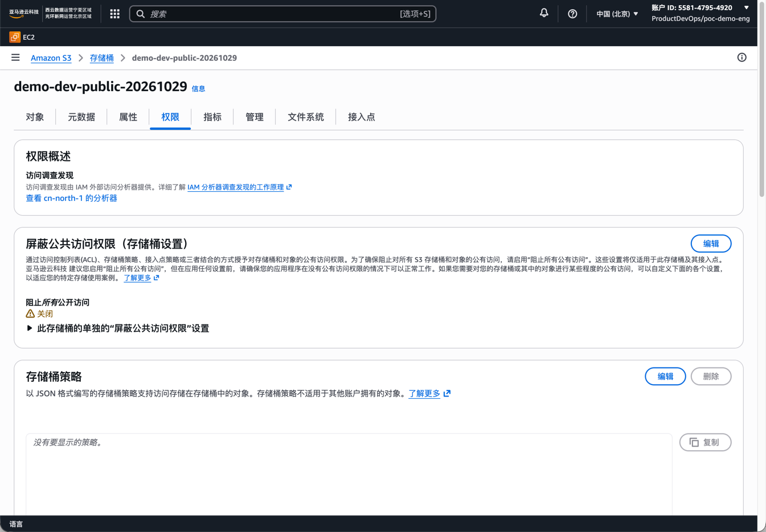Click the copy icon in 复制 button

694,442
